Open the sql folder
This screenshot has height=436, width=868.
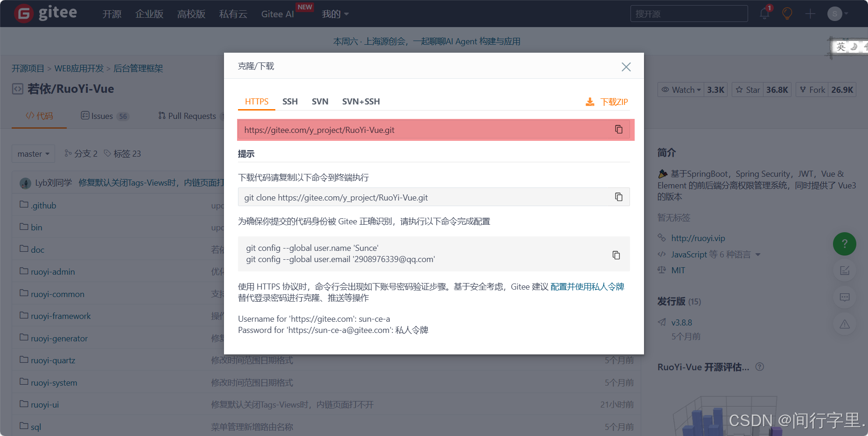36,427
